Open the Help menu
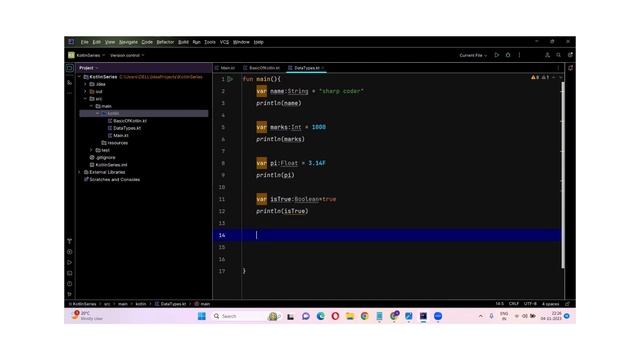This screenshot has width=640, height=360. (259, 42)
